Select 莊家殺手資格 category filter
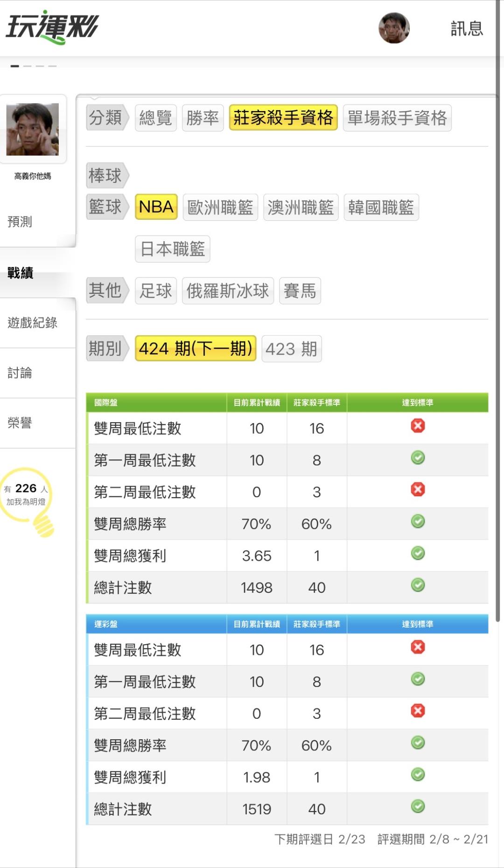The height and width of the screenshot is (868, 504). tap(283, 117)
